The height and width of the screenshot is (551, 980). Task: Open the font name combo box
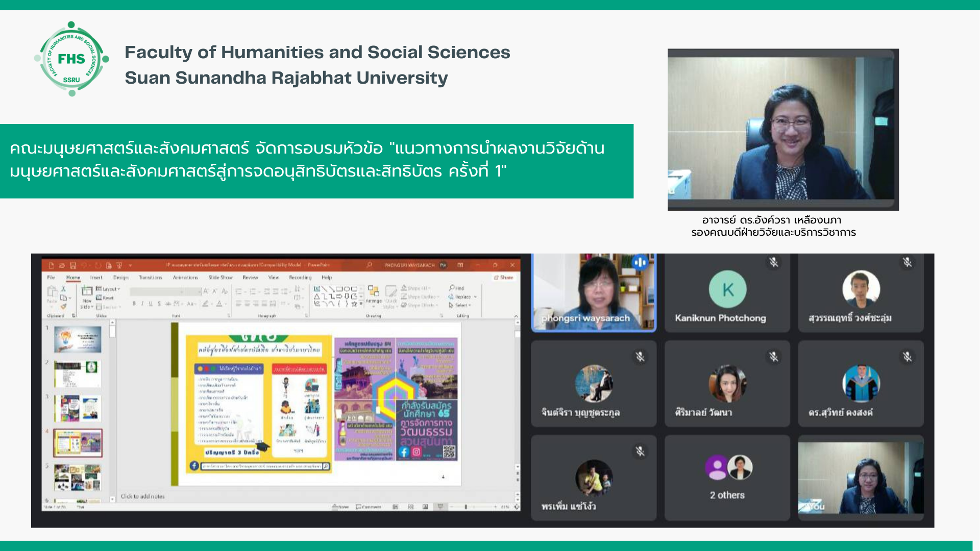(157, 292)
